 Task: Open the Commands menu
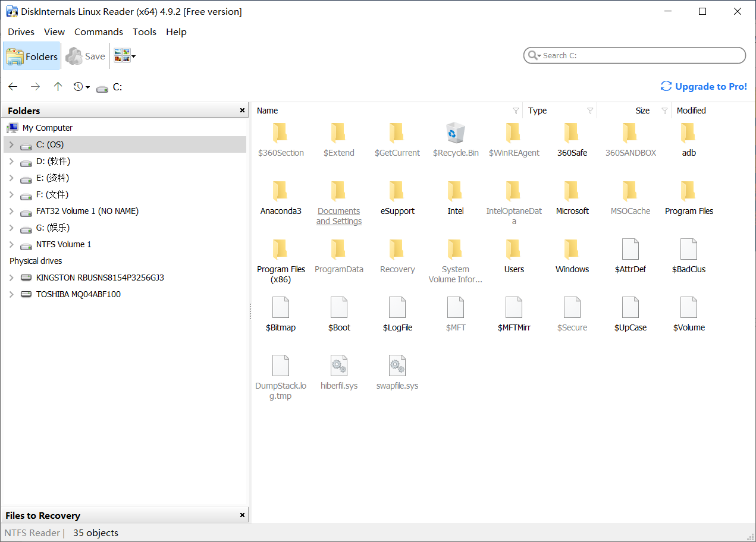click(99, 32)
